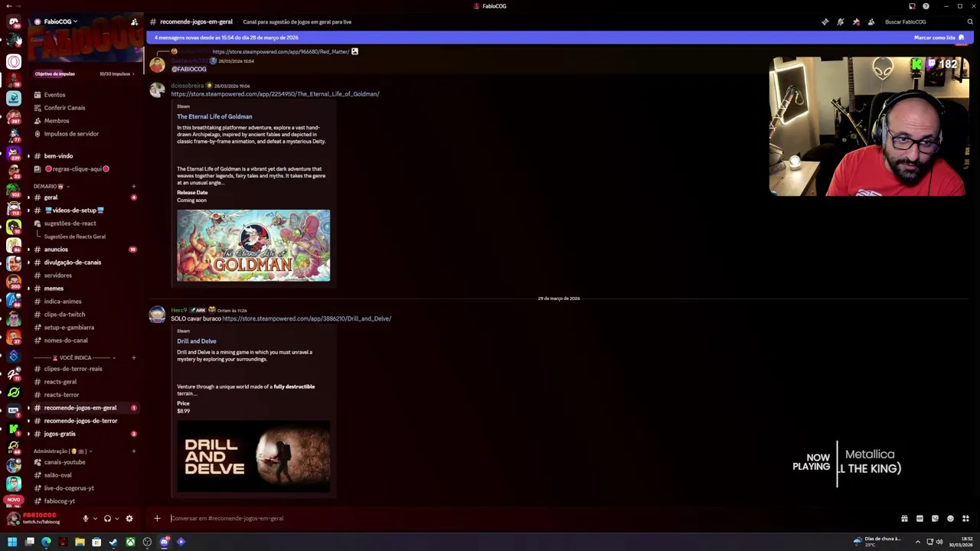Open the threads icon in channel header

click(x=825, y=21)
